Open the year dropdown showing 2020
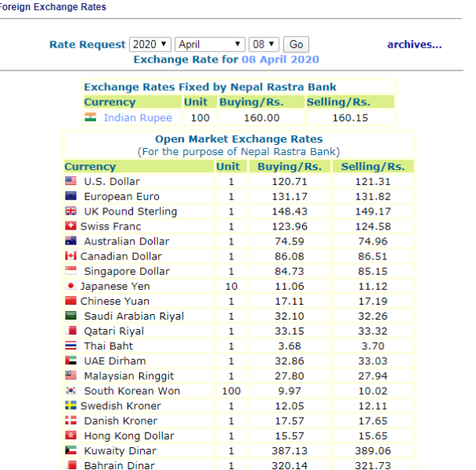 coord(149,45)
